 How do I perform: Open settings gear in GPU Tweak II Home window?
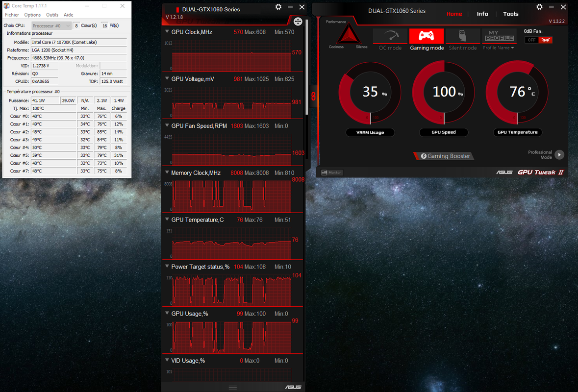(539, 7)
